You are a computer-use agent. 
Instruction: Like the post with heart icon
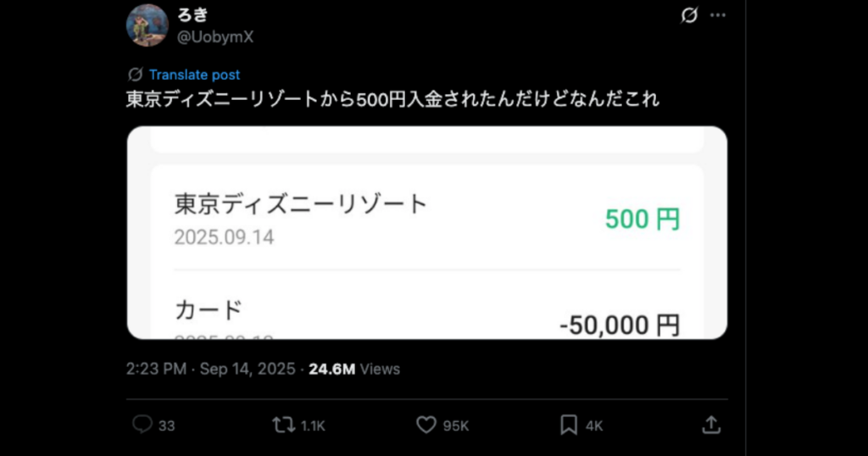click(x=426, y=425)
